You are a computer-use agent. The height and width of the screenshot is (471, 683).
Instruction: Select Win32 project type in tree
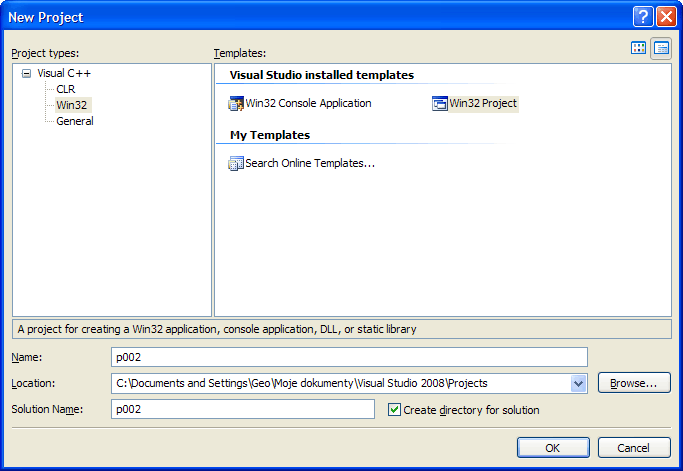[x=71, y=105]
